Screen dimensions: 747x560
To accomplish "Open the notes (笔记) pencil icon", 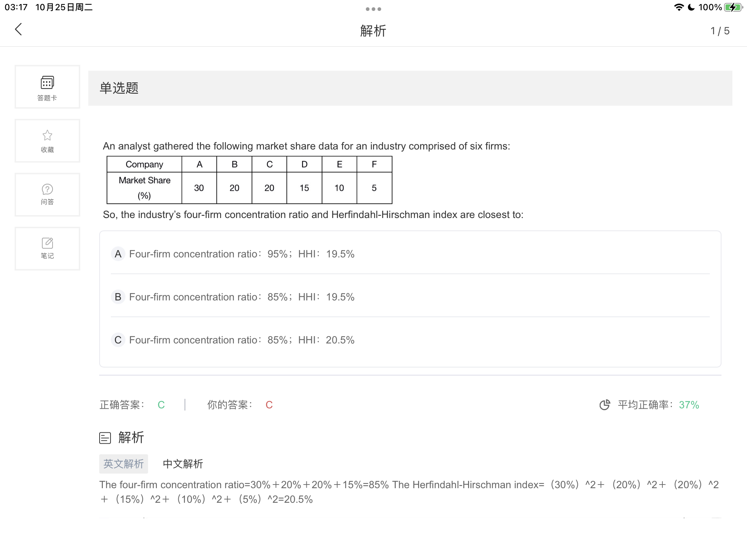I will 47,243.
